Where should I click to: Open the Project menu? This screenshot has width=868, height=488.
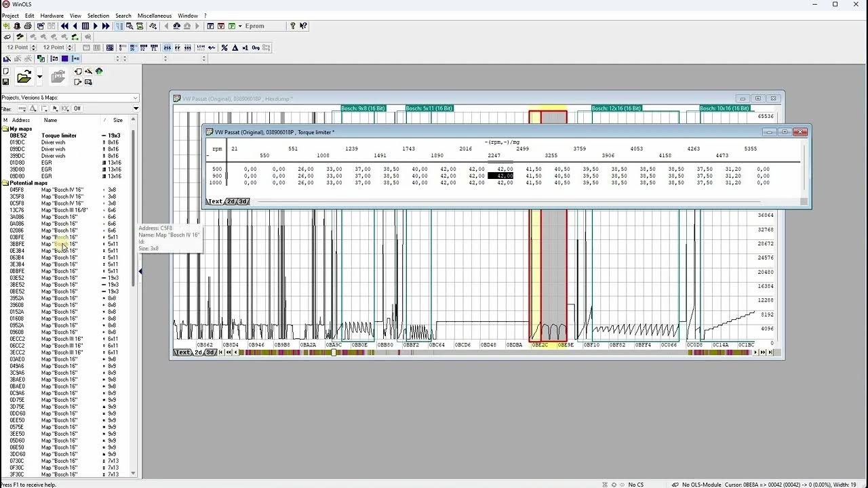[10, 16]
